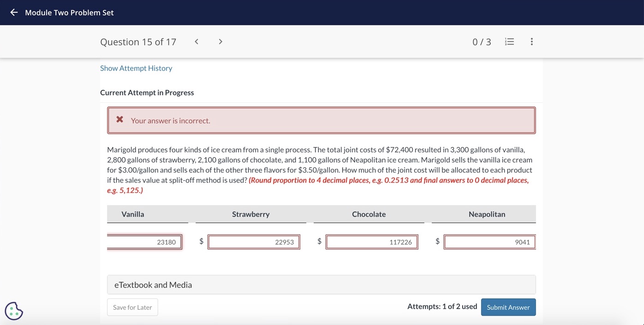This screenshot has height=325, width=644.
Task: Click the Your answer is incorrect banner
Action: click(321, 120)
